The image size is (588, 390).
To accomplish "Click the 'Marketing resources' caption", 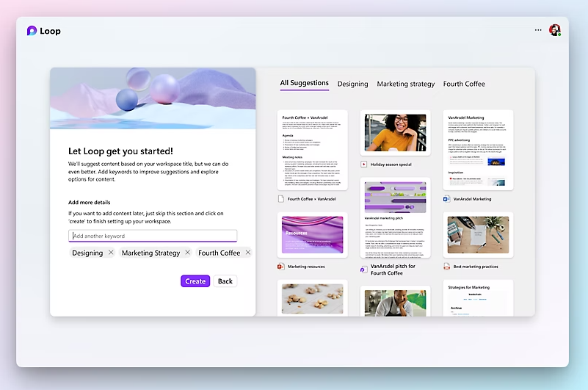I will 306,267.
